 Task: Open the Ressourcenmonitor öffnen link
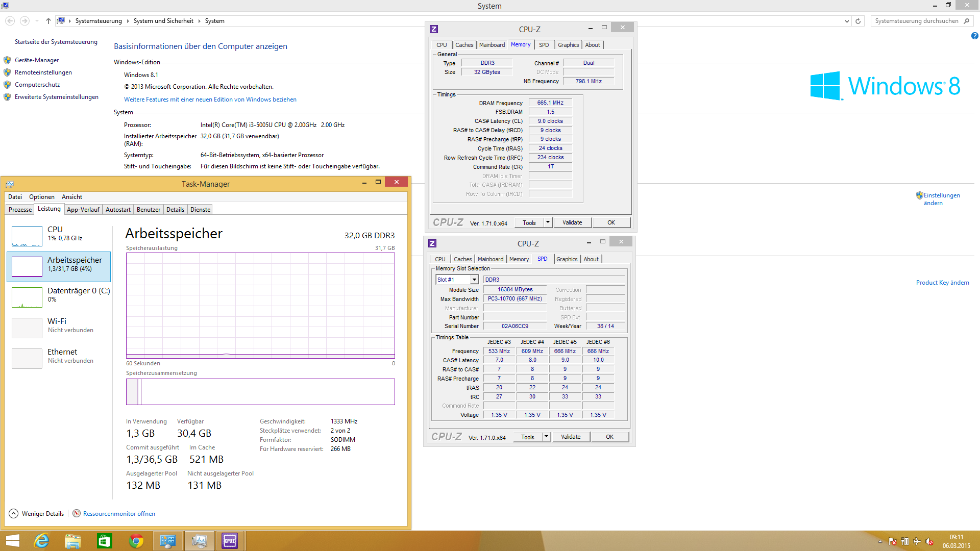click(119, 514)
